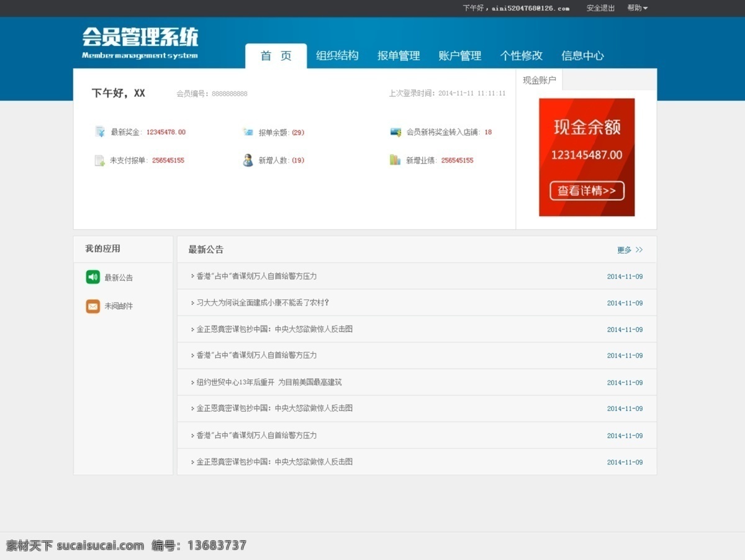
Task: Click the 会员新将奖金转入店铺 card icon
Action: click(x=395, y=132)
